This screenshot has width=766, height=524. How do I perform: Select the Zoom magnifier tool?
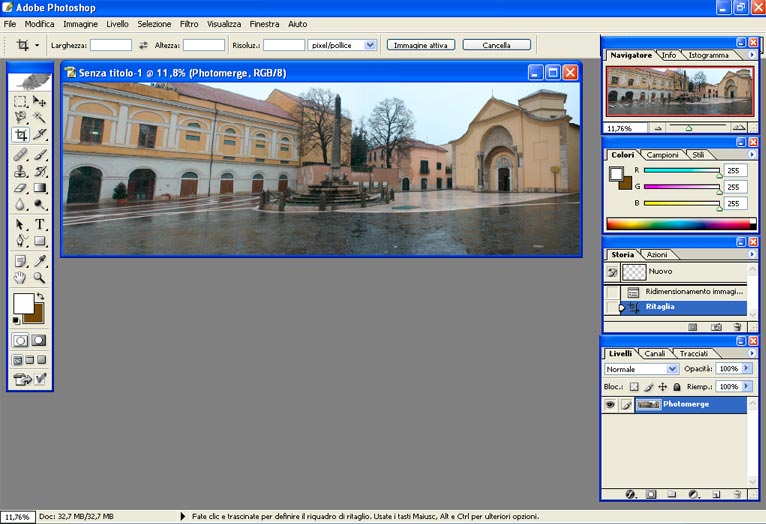coord(40,278)
